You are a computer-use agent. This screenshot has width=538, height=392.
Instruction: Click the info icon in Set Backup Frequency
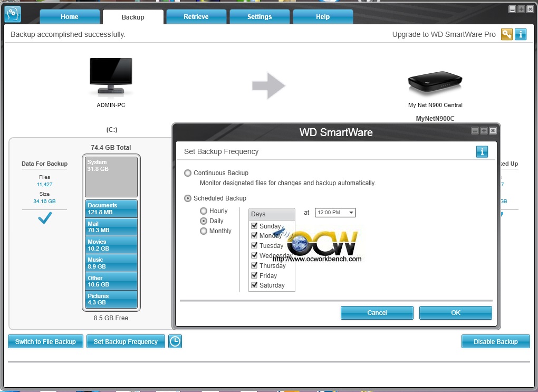pyautogui.click(x=482, y=152)
